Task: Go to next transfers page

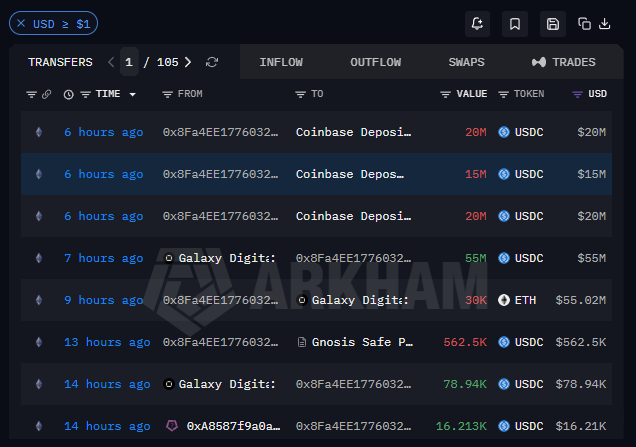Action: (x=188, y=62)
